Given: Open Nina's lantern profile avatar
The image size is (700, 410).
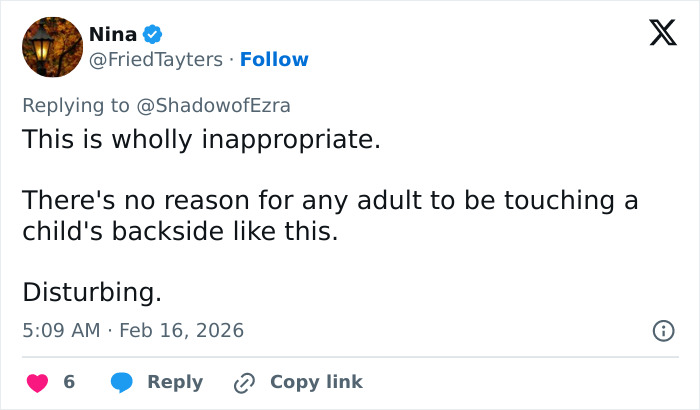Looking at the screenshot, I should [x=51, y=47].
